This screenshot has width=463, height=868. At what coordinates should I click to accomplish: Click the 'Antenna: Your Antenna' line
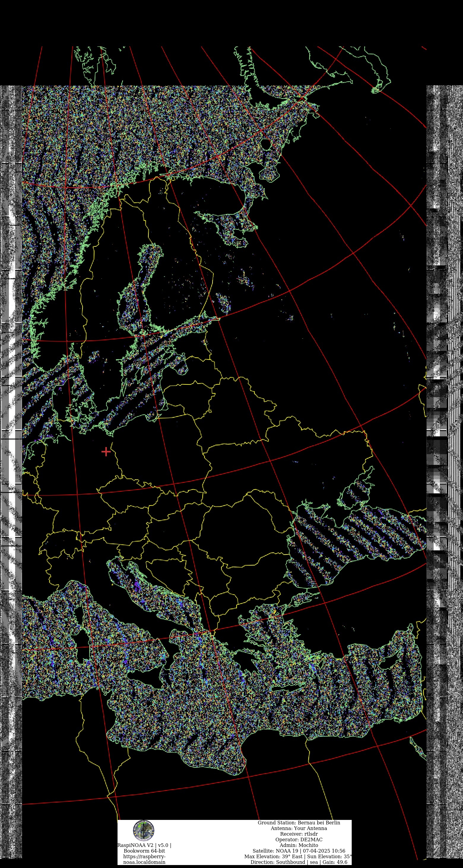(x=299, y=828)
